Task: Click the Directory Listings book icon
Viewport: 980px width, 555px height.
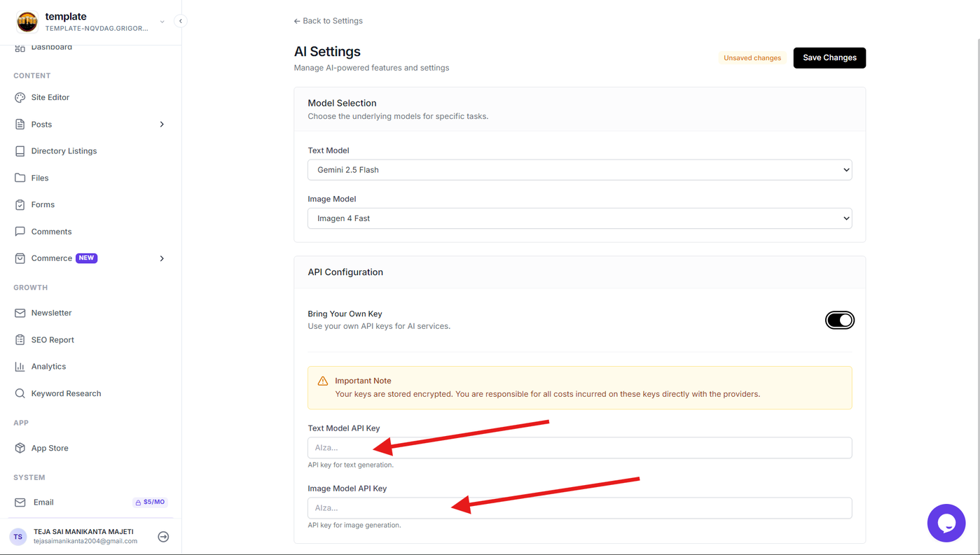Action: click(x=20, y=151)
